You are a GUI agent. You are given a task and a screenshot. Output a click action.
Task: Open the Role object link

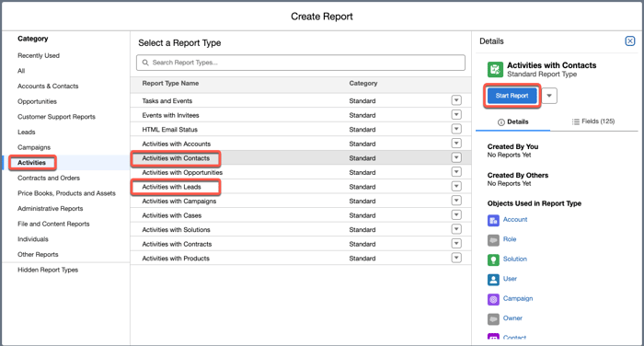tap(510, 239)
